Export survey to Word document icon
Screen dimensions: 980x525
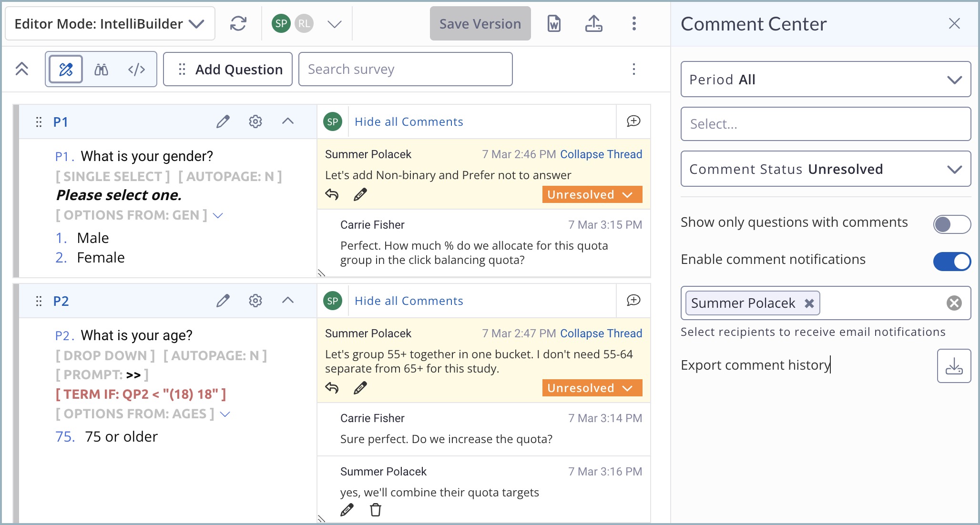[553, 23]
